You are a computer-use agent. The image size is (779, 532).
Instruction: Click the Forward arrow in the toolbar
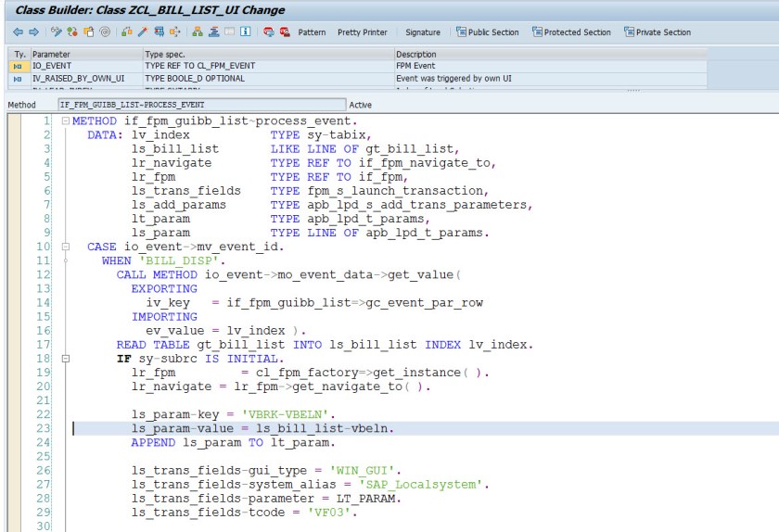33,32
